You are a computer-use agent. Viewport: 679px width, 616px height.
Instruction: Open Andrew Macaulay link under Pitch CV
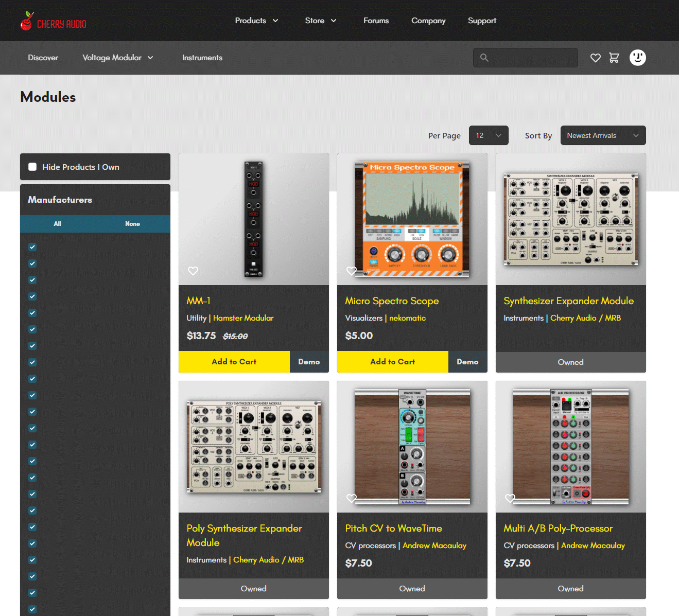tap(434, 545)
